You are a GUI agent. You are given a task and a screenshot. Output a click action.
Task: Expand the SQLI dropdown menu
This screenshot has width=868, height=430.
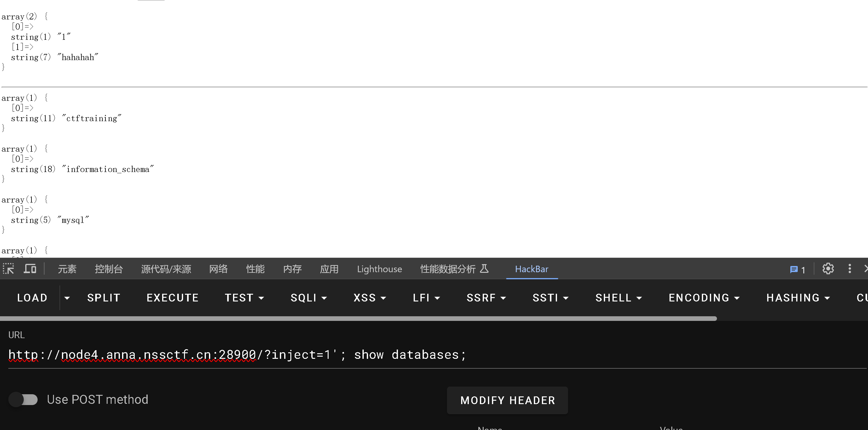[309, 298]
